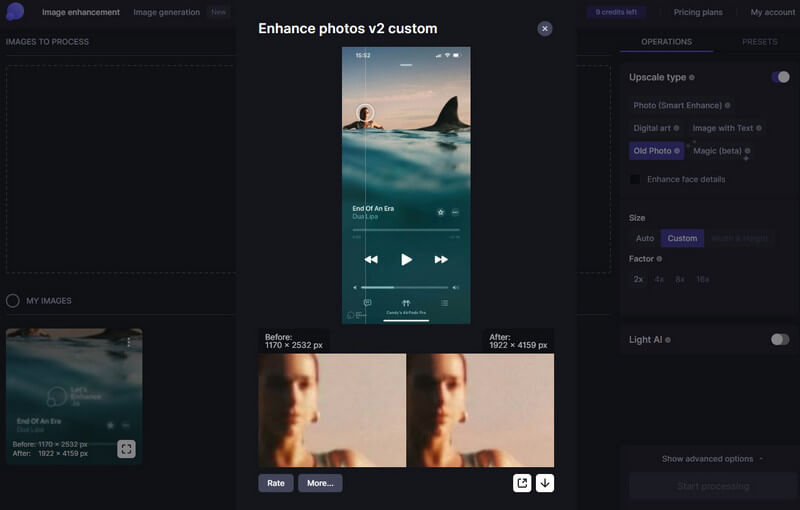Open the Pricing plans link

click(698, 12)
